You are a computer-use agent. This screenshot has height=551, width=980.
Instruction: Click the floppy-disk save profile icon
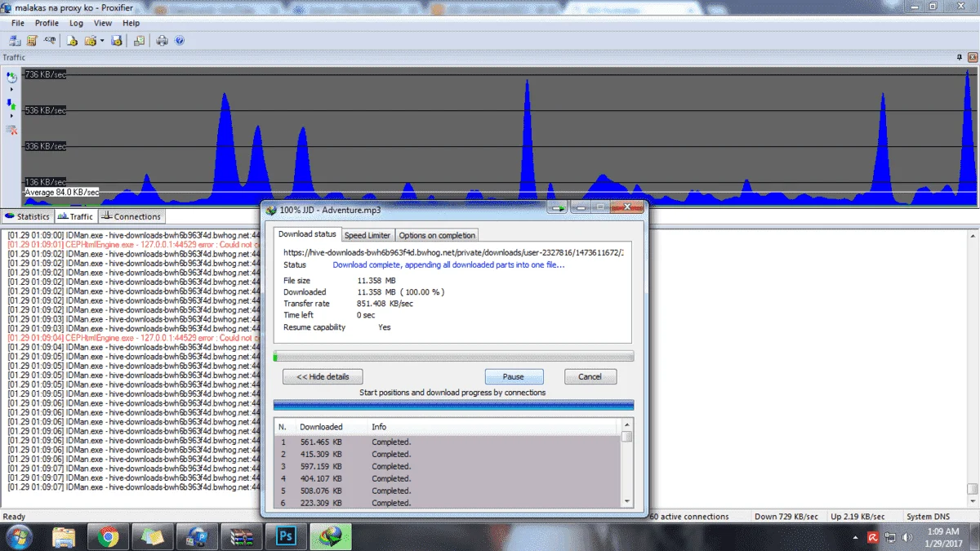(x=117, y=40)
